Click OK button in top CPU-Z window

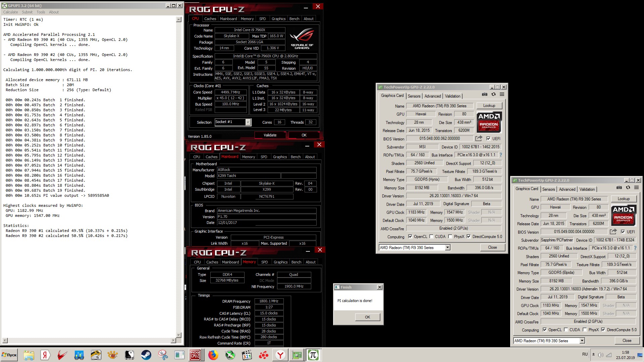pos(304,135)
